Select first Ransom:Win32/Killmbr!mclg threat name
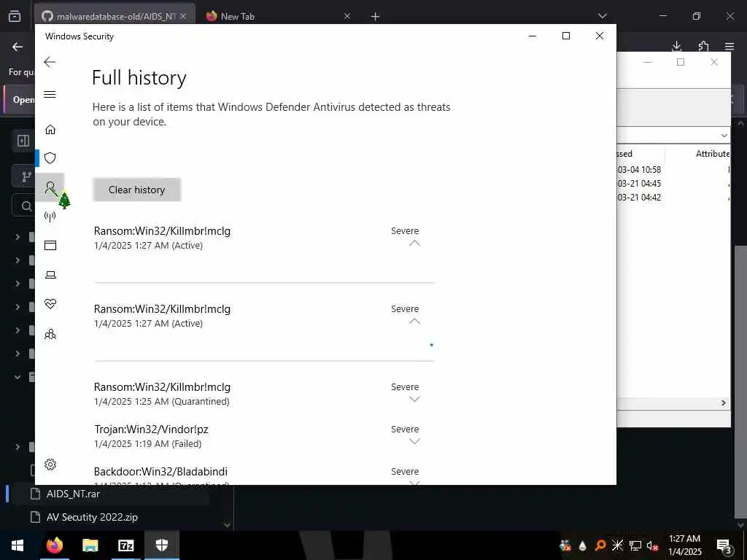This screenshot has width=747, height=560. [x=162, y=231]
